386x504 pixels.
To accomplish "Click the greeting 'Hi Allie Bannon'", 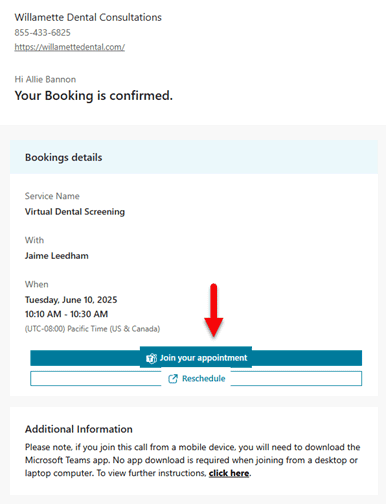I will (45, 79).
